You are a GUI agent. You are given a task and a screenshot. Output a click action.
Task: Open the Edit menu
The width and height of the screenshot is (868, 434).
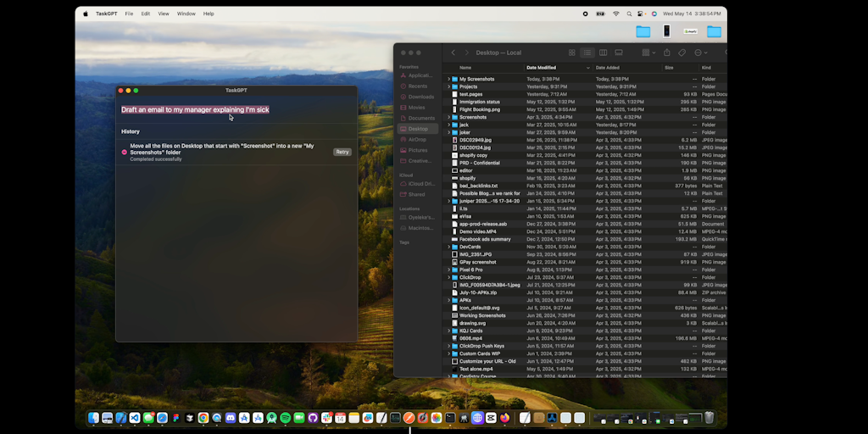[x=146, y=14]
